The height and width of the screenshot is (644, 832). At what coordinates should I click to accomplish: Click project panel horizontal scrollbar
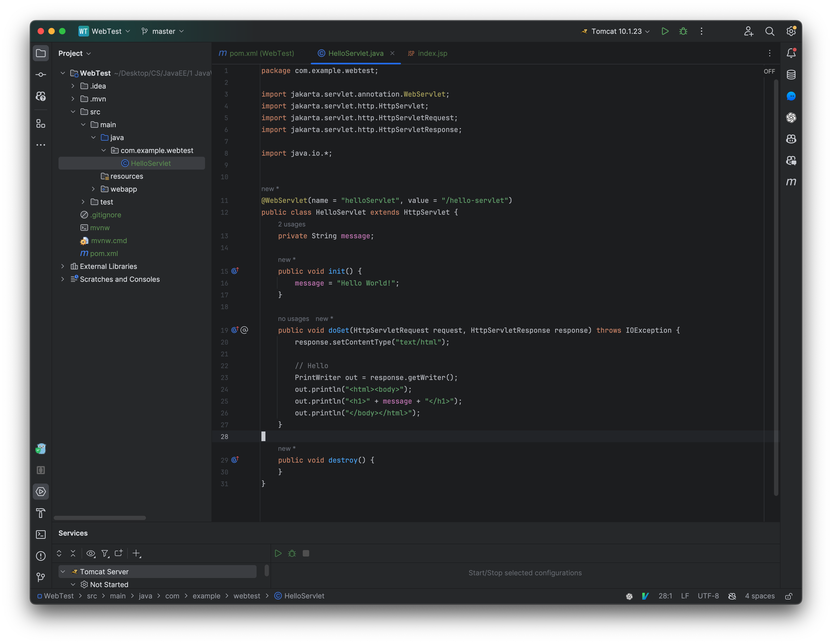(x=100, y=518)
